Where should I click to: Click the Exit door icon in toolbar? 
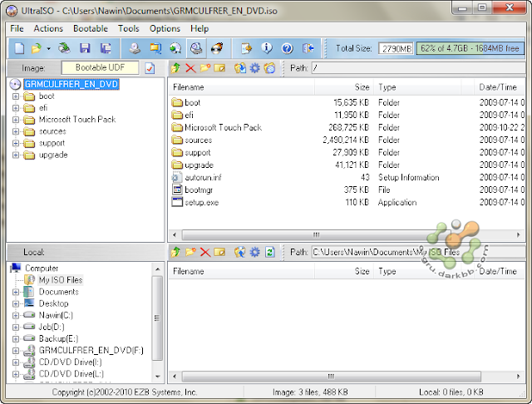tap(308, 48)
